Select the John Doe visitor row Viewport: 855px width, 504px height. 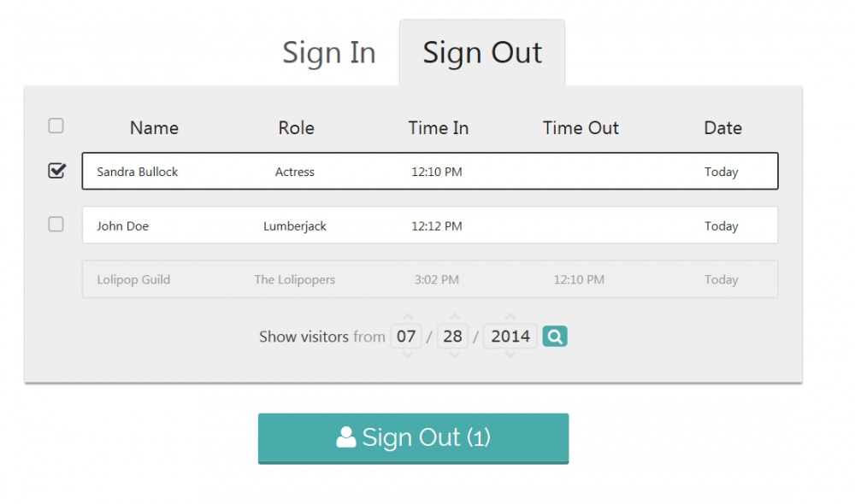pos(430,225)
